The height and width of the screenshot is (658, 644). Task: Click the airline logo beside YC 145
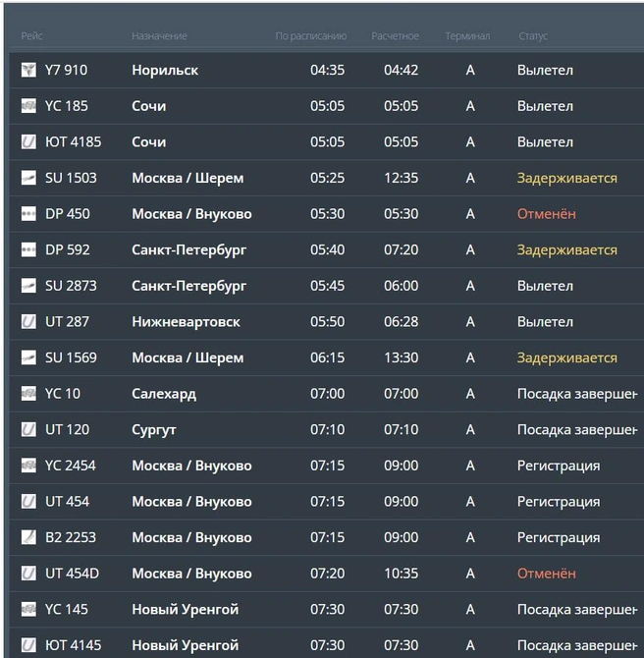point(28,609)
